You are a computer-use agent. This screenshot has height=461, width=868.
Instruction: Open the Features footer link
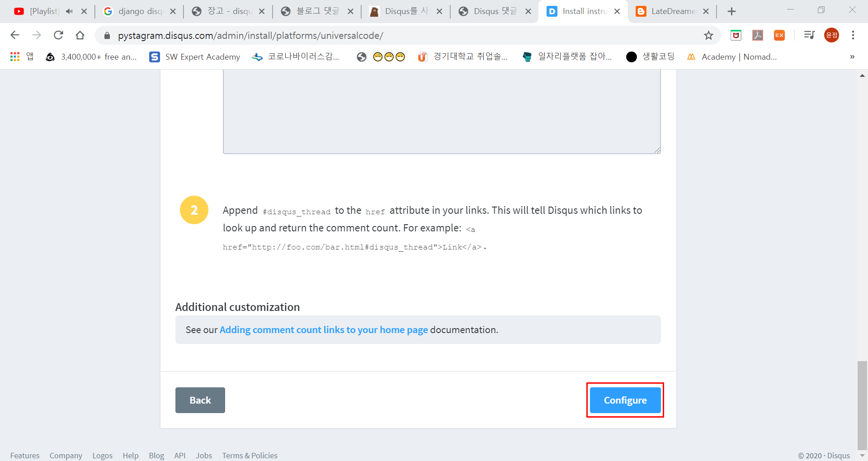tap(25, 456)
